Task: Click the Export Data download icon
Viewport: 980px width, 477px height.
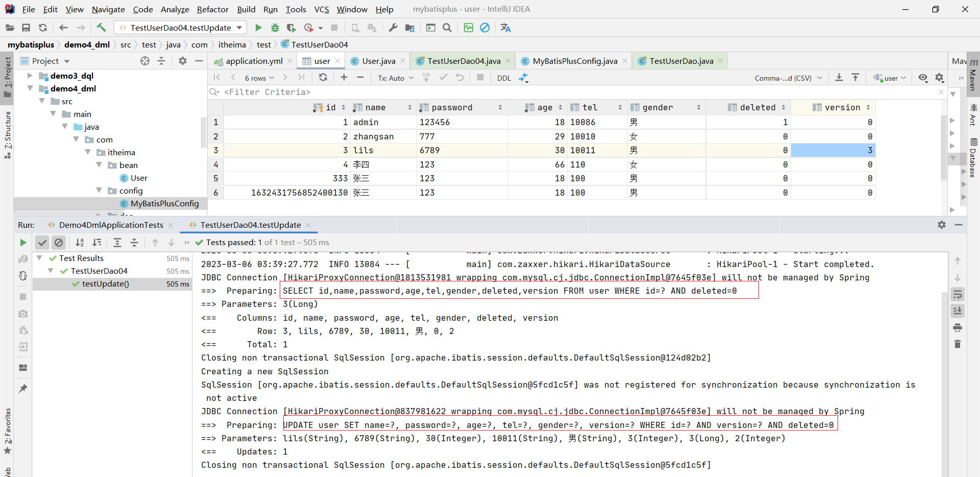Action: coord(839,78)
